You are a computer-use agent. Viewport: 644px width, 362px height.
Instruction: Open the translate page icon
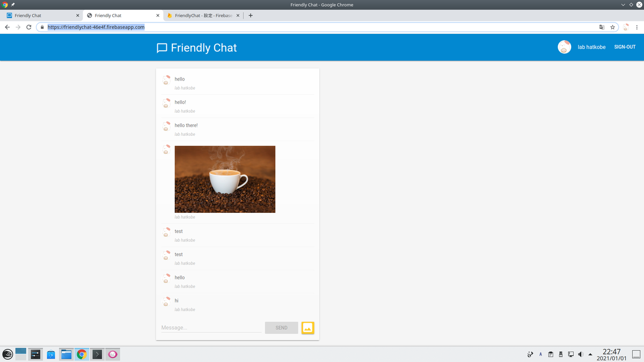coord(602,27)
